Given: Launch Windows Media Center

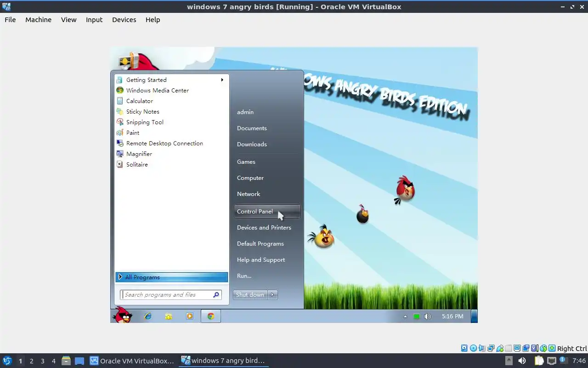Looking at the screenshot, I should 171,90.
